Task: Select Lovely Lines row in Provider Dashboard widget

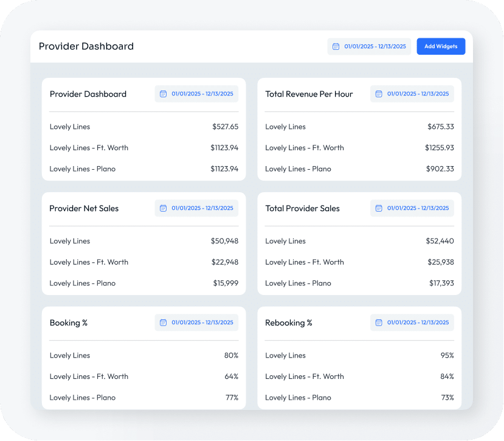Action: point(70,127)
